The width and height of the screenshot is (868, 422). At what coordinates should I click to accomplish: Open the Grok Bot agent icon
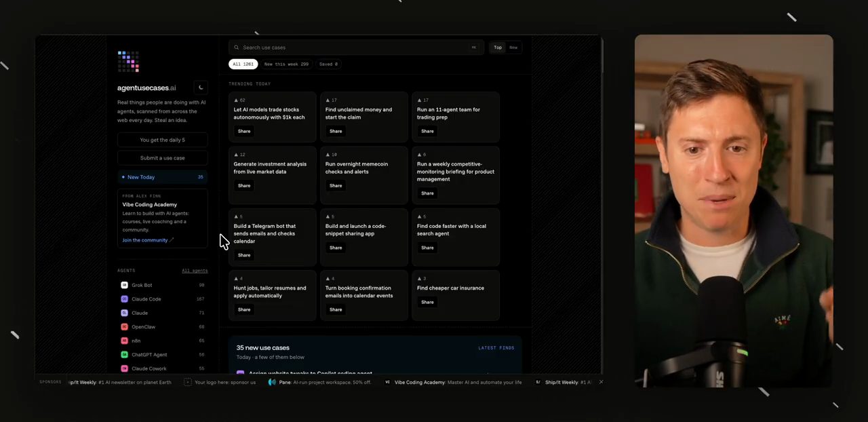124,285
